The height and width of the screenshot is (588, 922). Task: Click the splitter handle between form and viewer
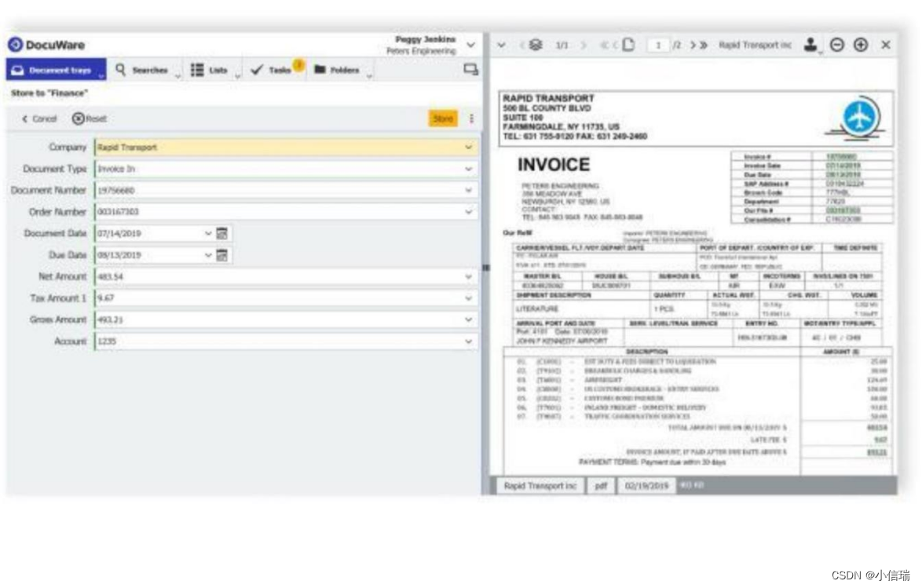tap(485, 268)
